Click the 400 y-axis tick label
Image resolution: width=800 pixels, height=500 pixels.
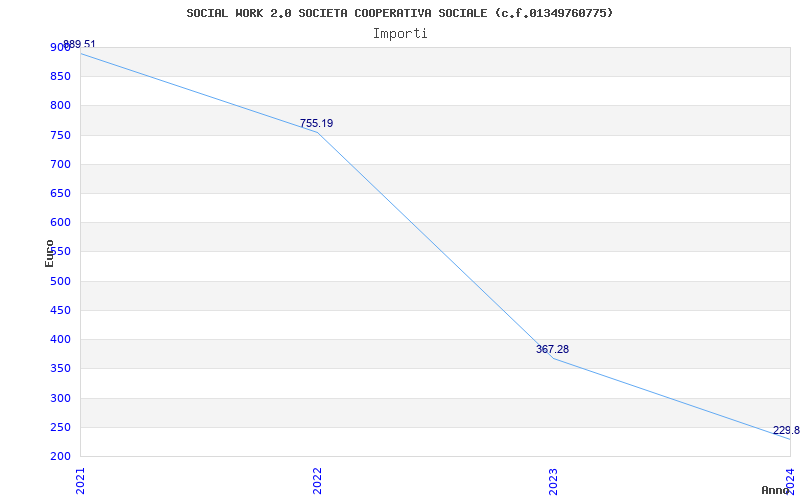(60, 339)
